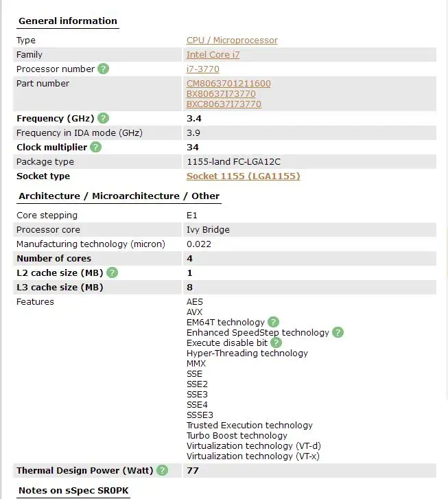Viewport: 448px width, 499px height.
Task: Open help icon for EM64T technology
Action: [273, 322]
